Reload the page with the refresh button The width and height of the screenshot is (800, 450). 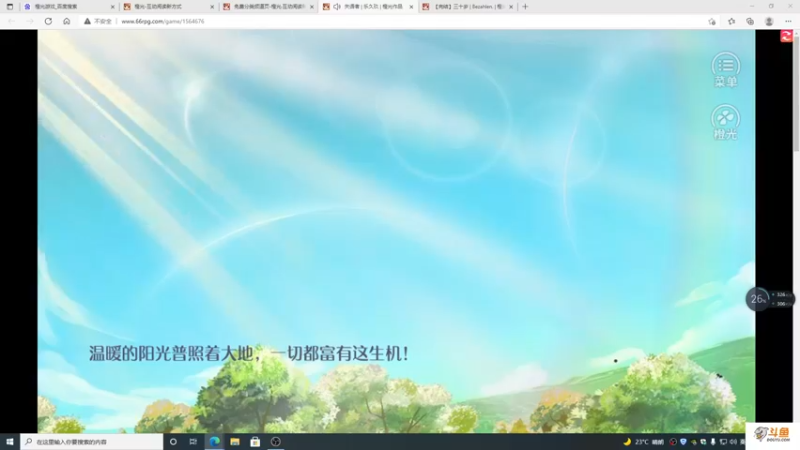(48, 21)
